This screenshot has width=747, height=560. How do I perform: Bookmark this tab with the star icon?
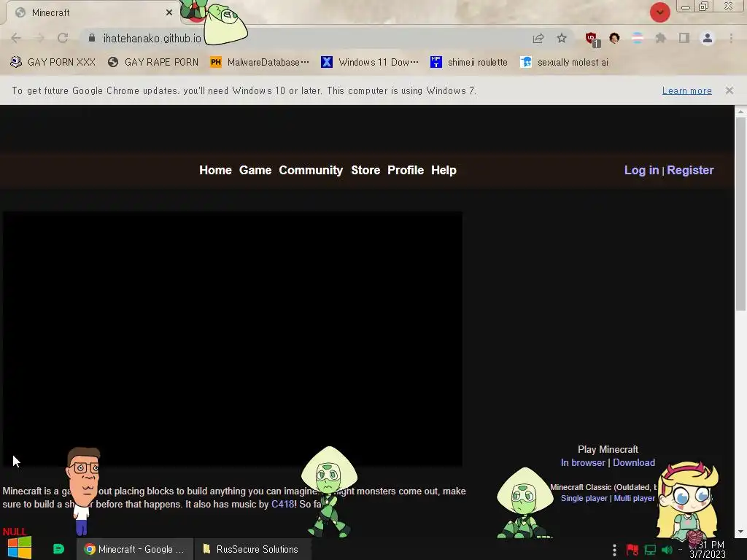coord(562,38)
